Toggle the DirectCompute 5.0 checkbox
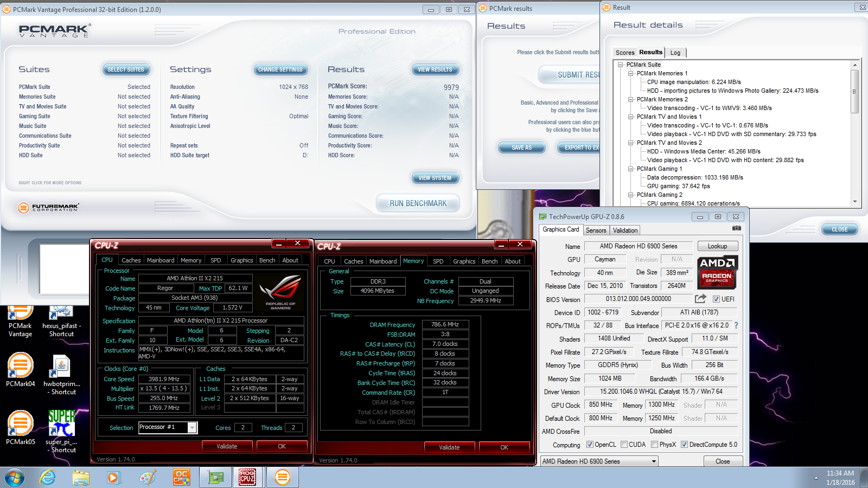Viewport: 868px width, 488px height. tap(685, 445)
